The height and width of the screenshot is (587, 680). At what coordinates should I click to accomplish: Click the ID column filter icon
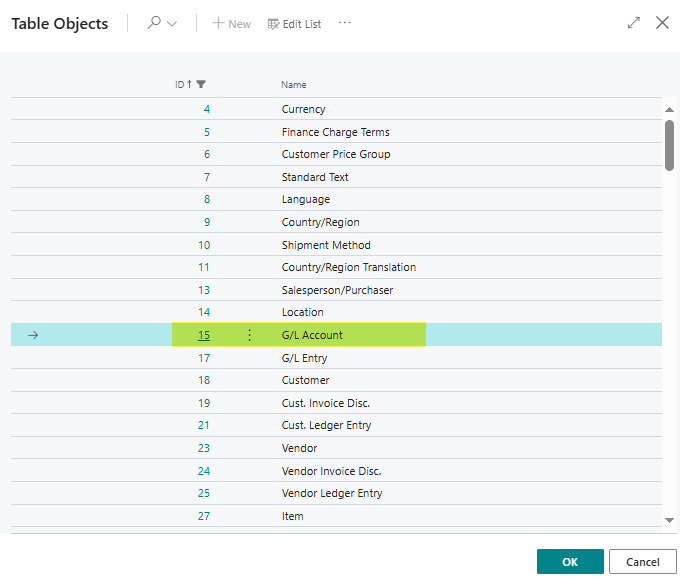(201, 85)
